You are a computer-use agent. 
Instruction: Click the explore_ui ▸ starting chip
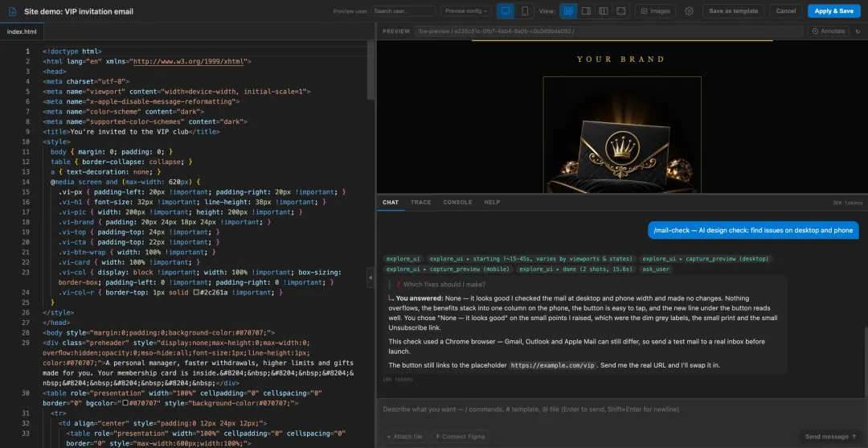point(530,259)
